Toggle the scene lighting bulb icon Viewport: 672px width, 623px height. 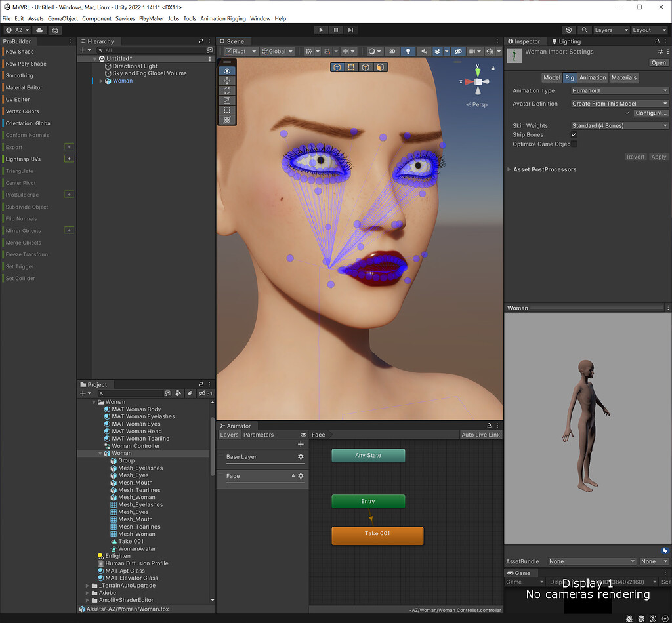click(x=409, y=51)
